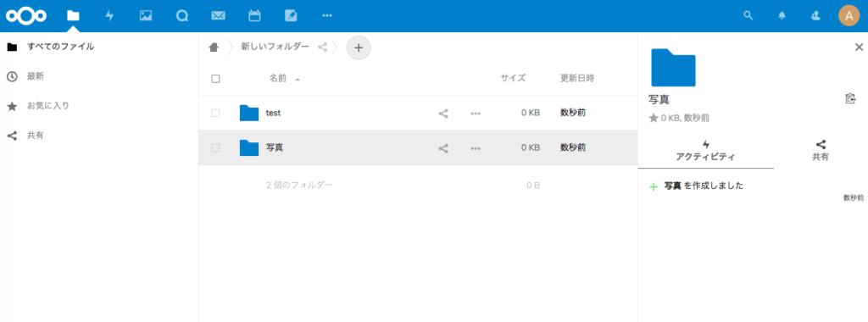The height and width of the screenshot is (322, 868).
Task: Click the test folder icon
Action: click(249, 113)
